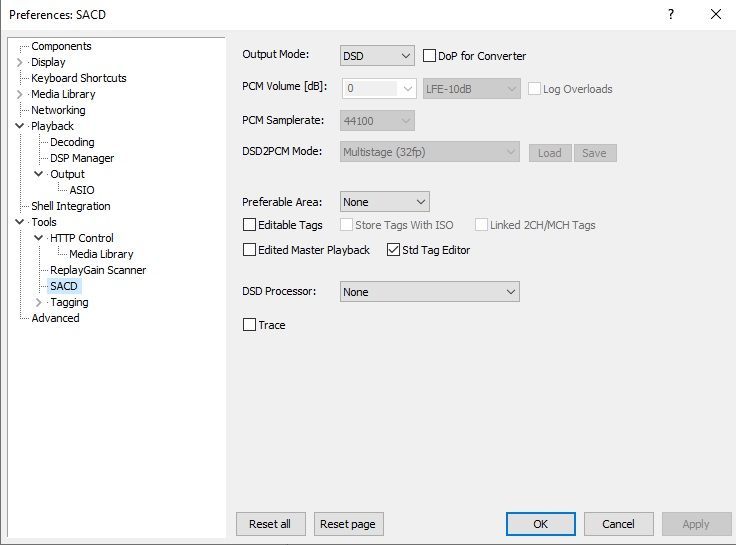Select ReplayGain Scanner in the tree
Screen dimensions: 736x545
[x=98, y=270]
